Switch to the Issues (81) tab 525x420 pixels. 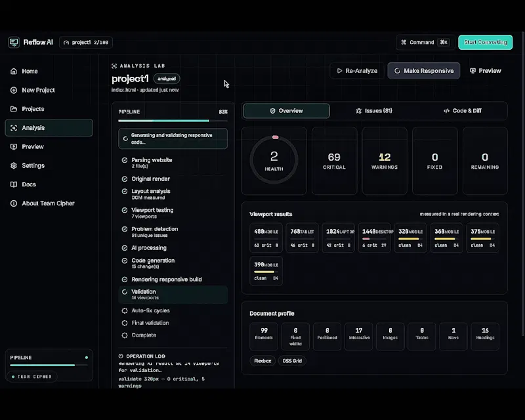point(374,111)
